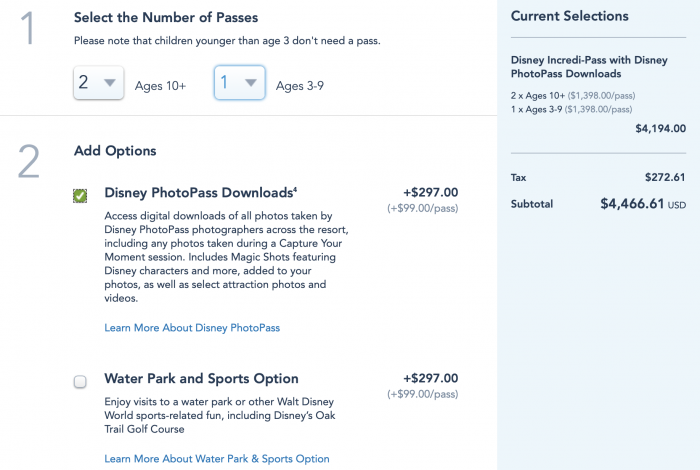Viewport: 700px width, 470px height.
Task: Enable the Water Park and Sports Option checkbox
Action: pyautogui.click(x=80, y=382)
